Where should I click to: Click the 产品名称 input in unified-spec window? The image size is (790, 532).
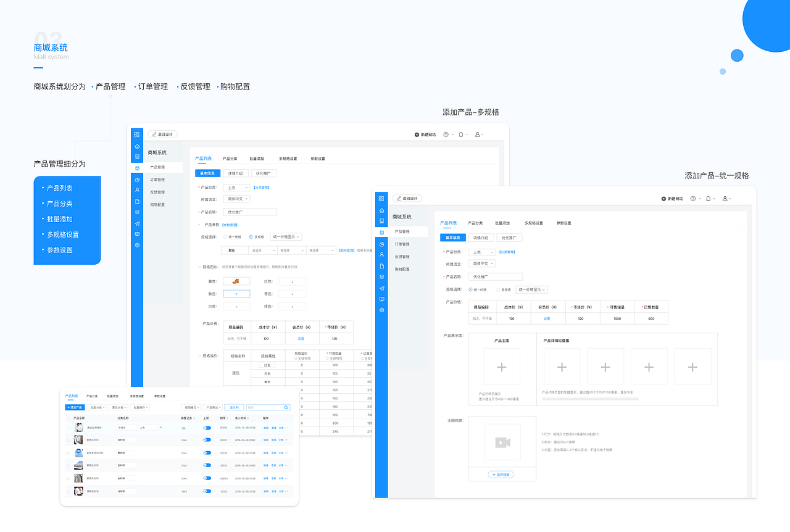tap(496, 276)
